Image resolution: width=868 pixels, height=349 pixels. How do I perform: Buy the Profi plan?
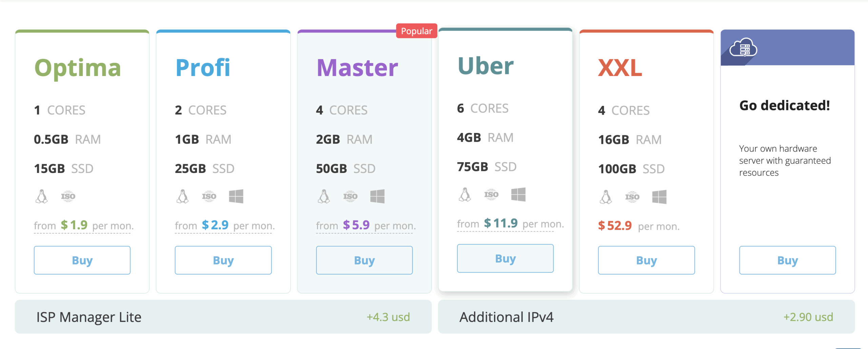pyautogui.click(x=223, y=260)
